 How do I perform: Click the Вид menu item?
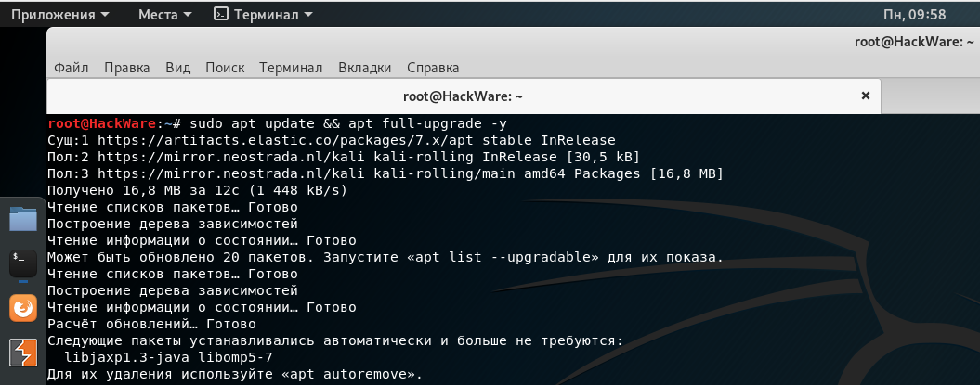177,68
